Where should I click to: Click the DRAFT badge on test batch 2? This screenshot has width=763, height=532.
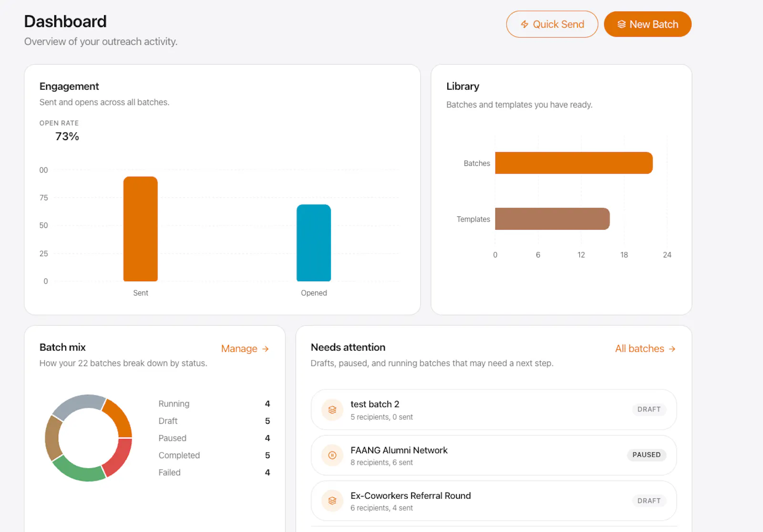click(649, 409)
